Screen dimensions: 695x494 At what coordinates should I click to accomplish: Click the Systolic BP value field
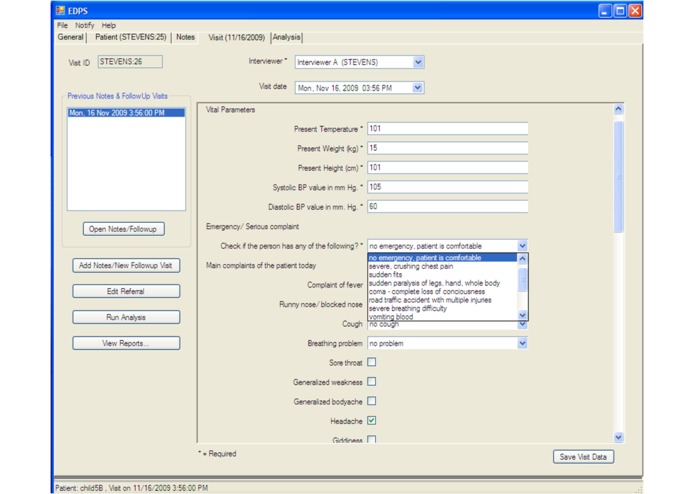448,187
